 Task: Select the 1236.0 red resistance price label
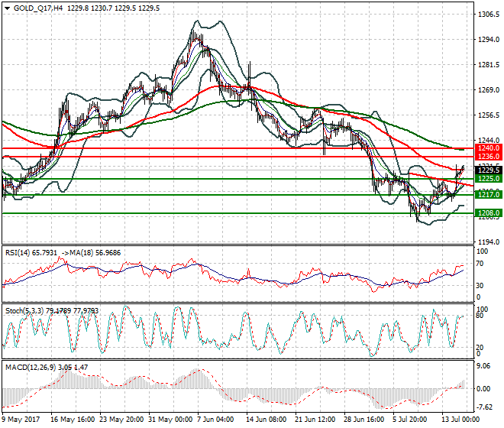[x=489, y=157]
